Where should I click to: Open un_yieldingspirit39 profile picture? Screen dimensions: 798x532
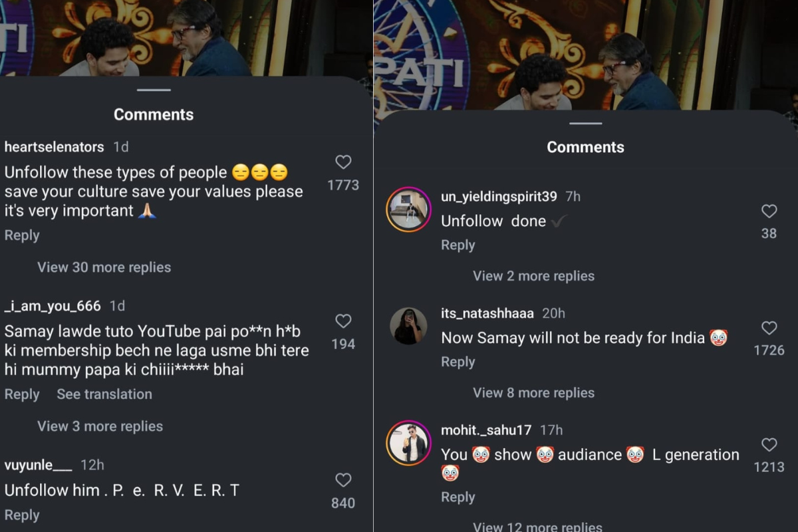408,209
